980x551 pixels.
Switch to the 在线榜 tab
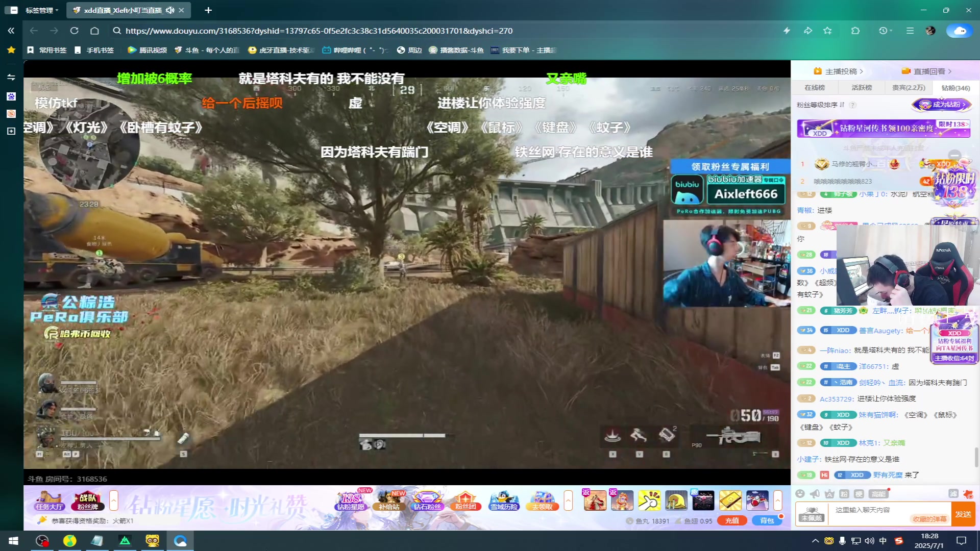pyautogui.click(x=815, y=88)
